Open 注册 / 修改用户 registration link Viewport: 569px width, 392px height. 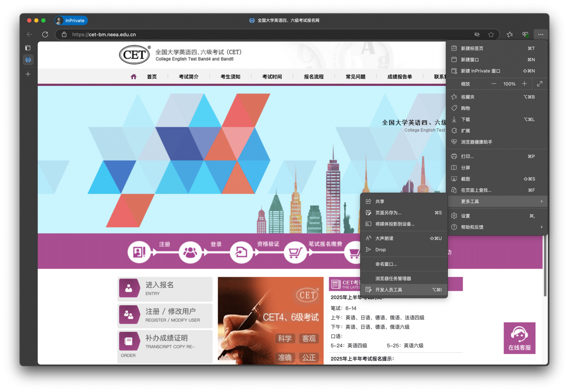[165, 315]
